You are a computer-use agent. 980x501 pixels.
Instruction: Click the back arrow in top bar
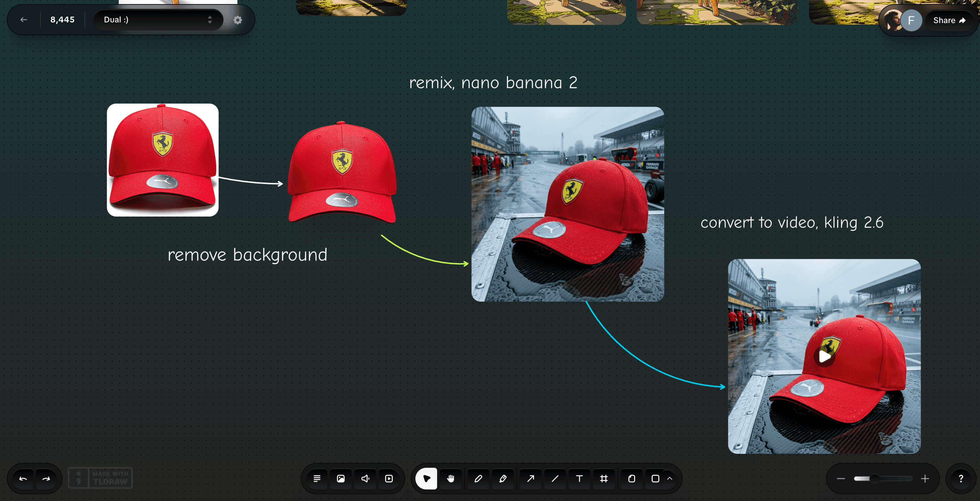[x=24, y=20]
